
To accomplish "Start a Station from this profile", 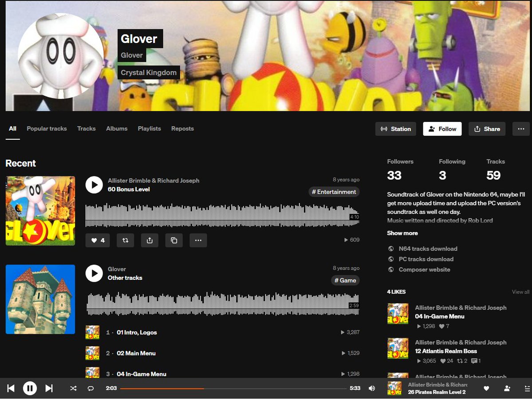I will (x=395, y=129).
